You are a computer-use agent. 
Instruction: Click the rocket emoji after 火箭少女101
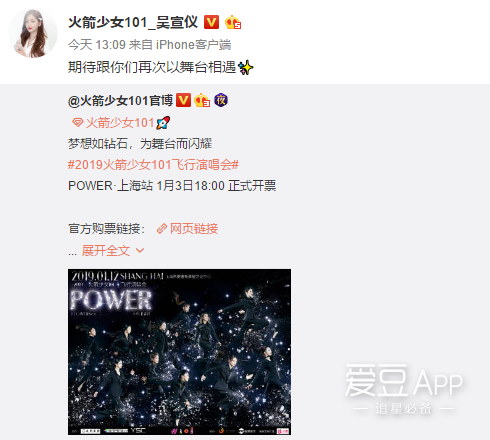(x=163, y=123)
